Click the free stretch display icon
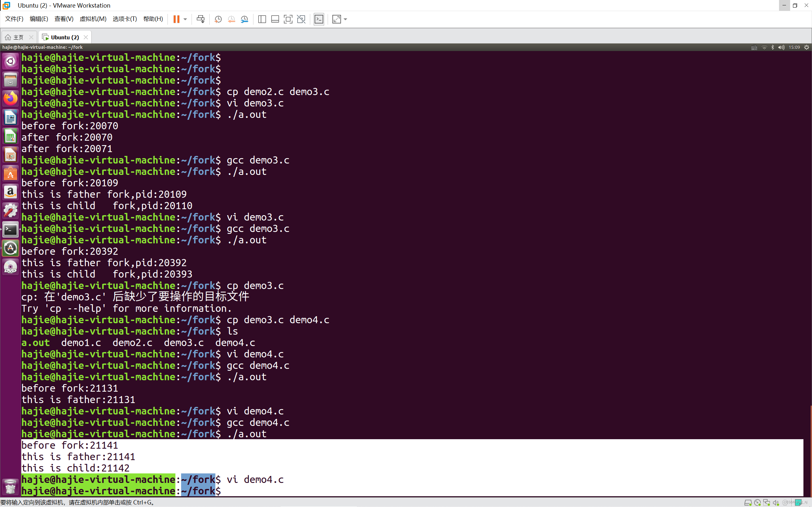This screenshot has height=507, width=812. click(x=337, y=19)
